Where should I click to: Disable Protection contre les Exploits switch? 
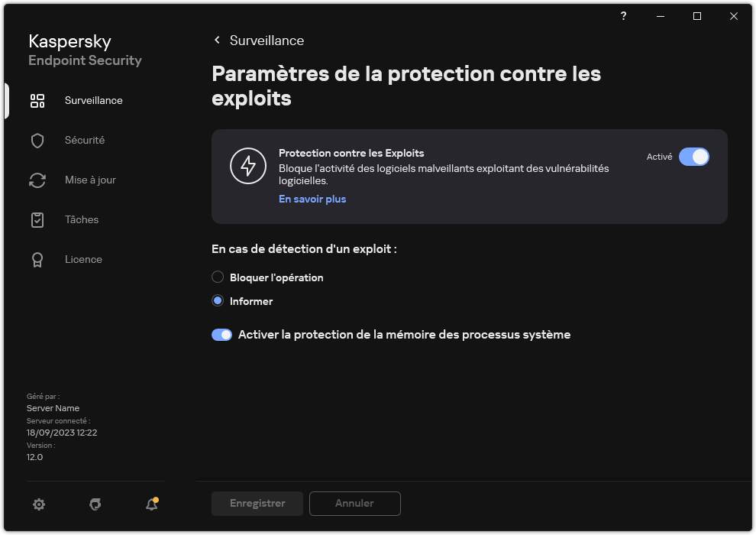click(x=693, y=156)
